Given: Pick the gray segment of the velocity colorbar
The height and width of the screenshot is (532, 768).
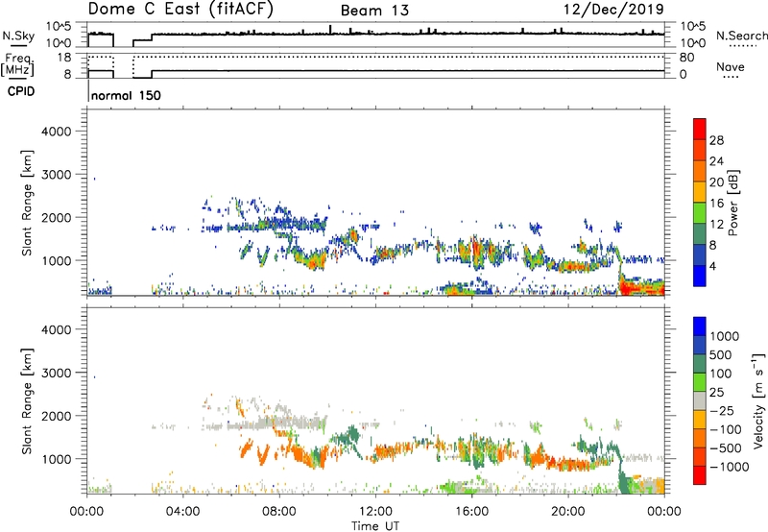Looking at the screenshot, I should (700, 401).
